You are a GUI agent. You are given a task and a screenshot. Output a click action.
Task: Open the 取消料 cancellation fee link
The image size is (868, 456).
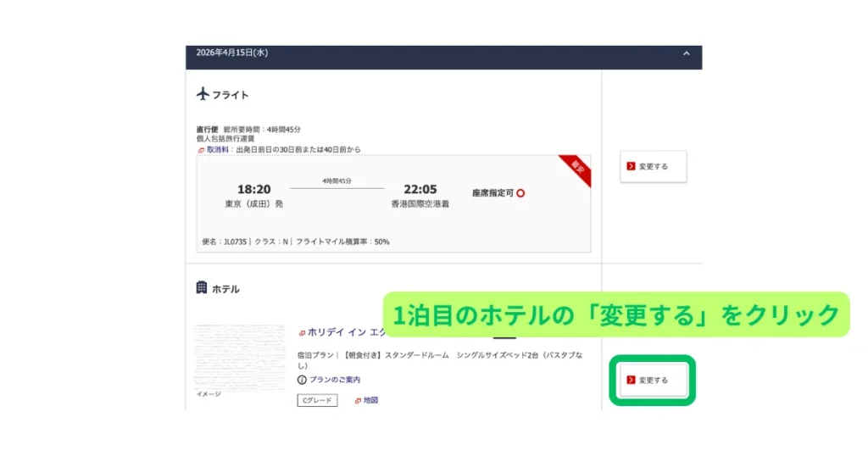(x=220, y=149)
